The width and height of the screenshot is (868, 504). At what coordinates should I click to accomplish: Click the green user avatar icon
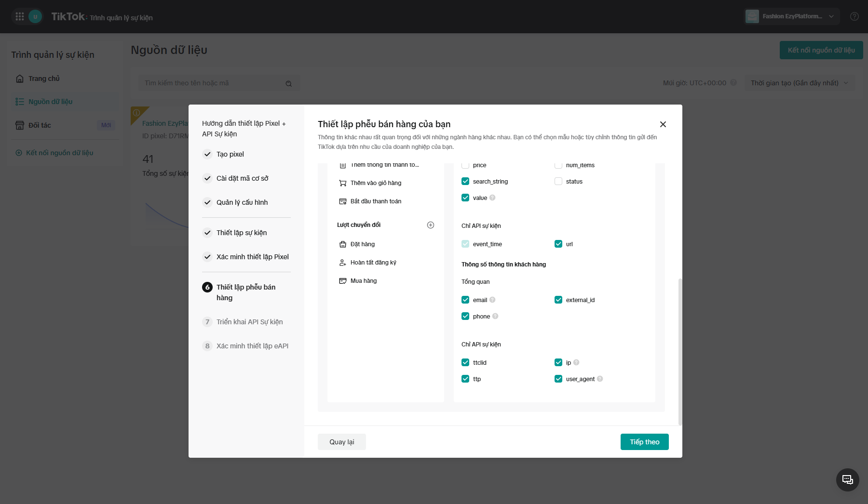click(35, 16)
